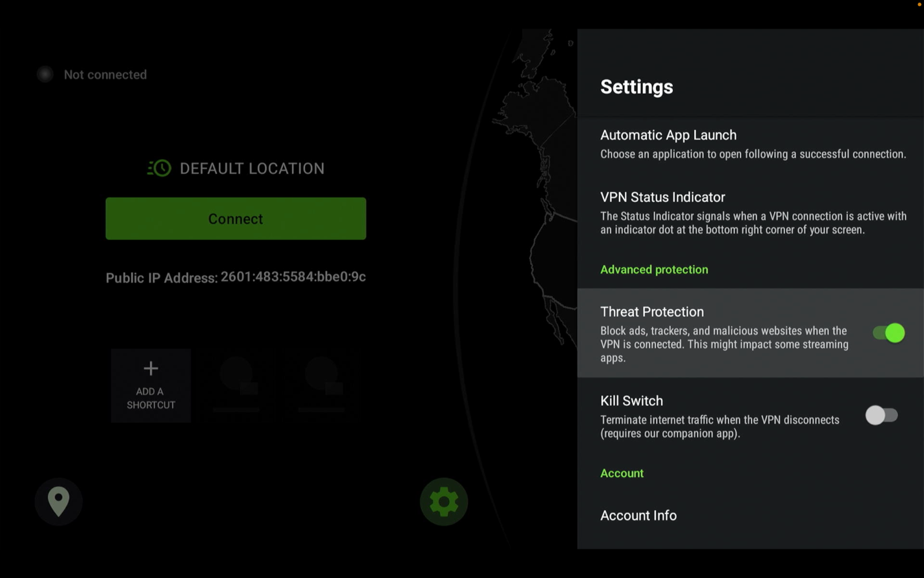The height and width of the screenshot is (578, 924).
Task: Click the Advanced protection section header
Action: tap(654, 270)
